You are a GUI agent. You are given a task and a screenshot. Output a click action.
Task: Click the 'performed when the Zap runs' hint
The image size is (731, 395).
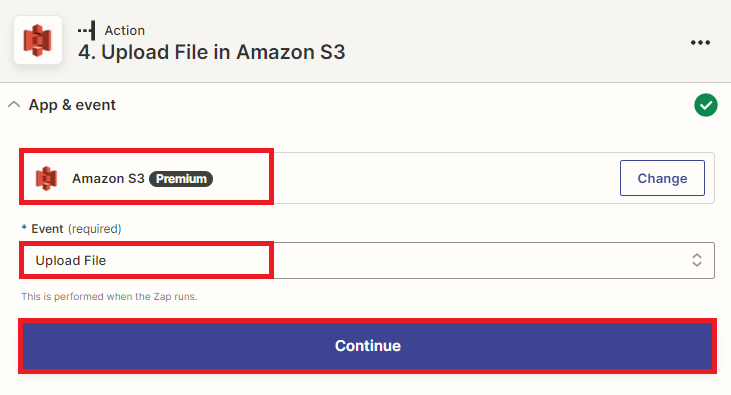[x=109, y=297]
